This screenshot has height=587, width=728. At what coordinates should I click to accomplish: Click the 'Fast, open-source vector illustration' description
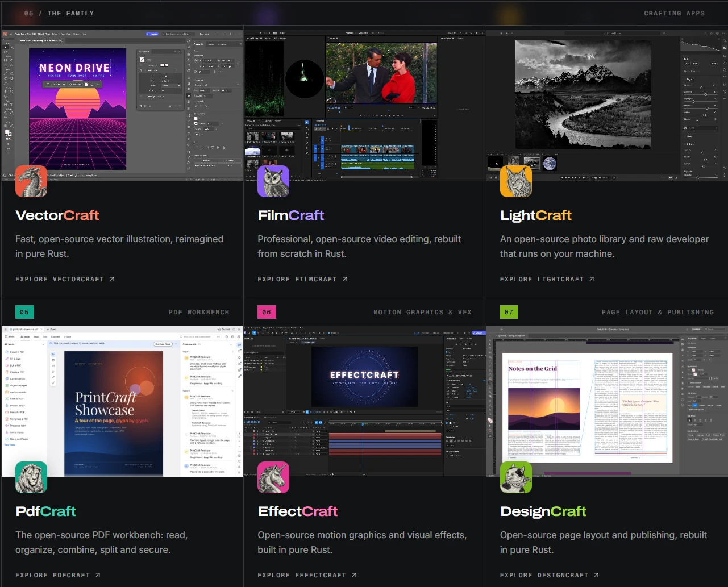(x=119, y=246)
